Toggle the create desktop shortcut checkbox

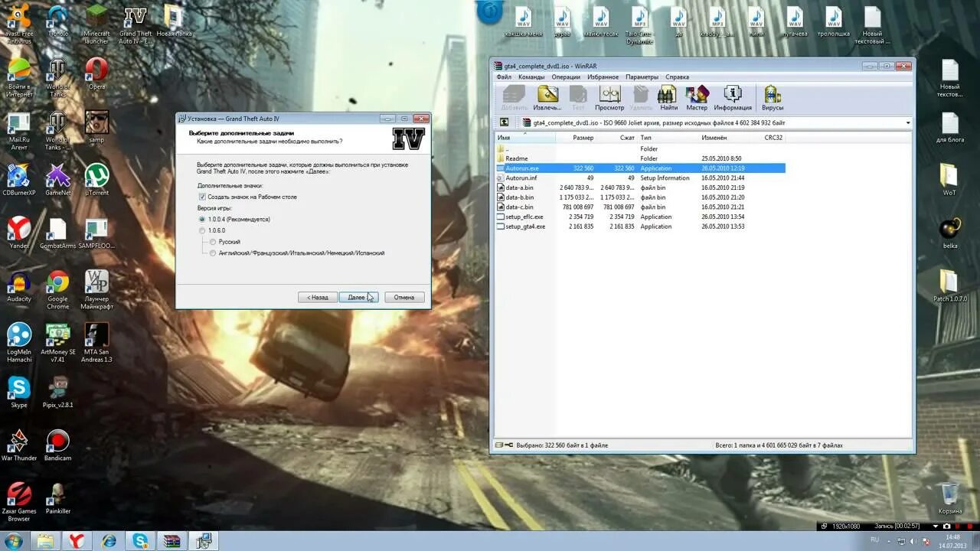pos(202,197)
